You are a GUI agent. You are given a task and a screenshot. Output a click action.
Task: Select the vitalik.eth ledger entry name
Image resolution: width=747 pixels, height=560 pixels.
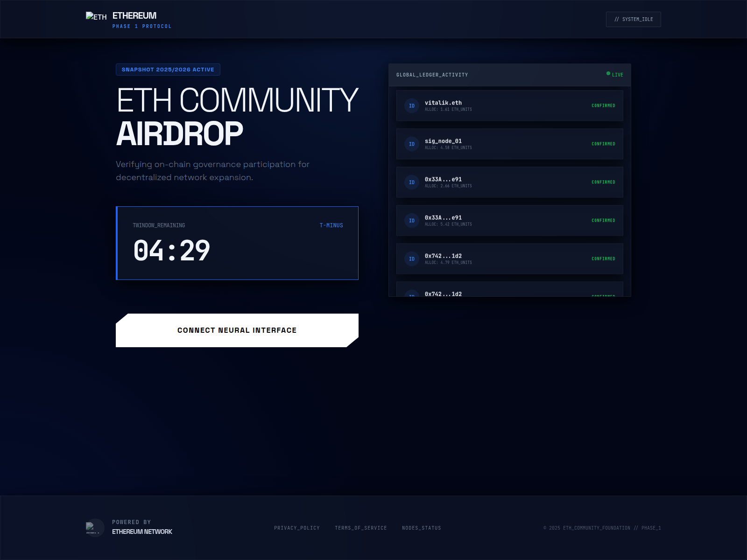(443, 103)
